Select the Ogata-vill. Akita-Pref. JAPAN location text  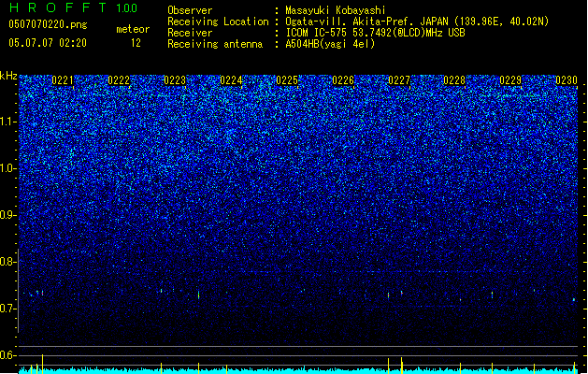coord(417,22)
